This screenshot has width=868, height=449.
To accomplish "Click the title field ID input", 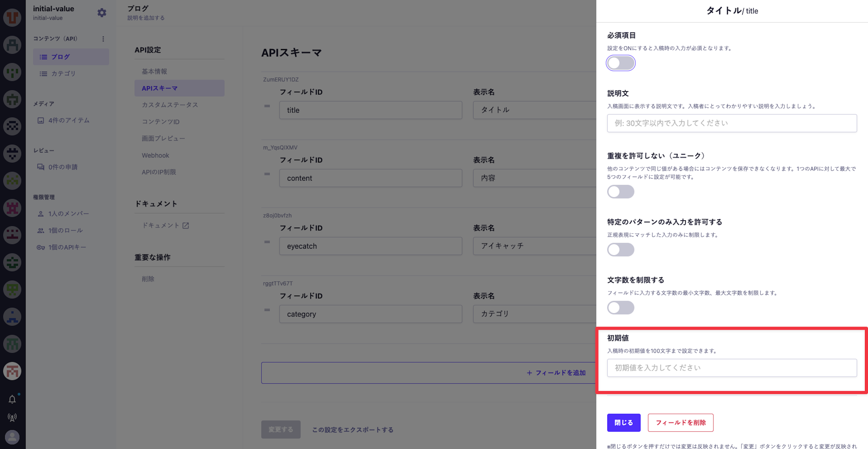I will 371,110.
